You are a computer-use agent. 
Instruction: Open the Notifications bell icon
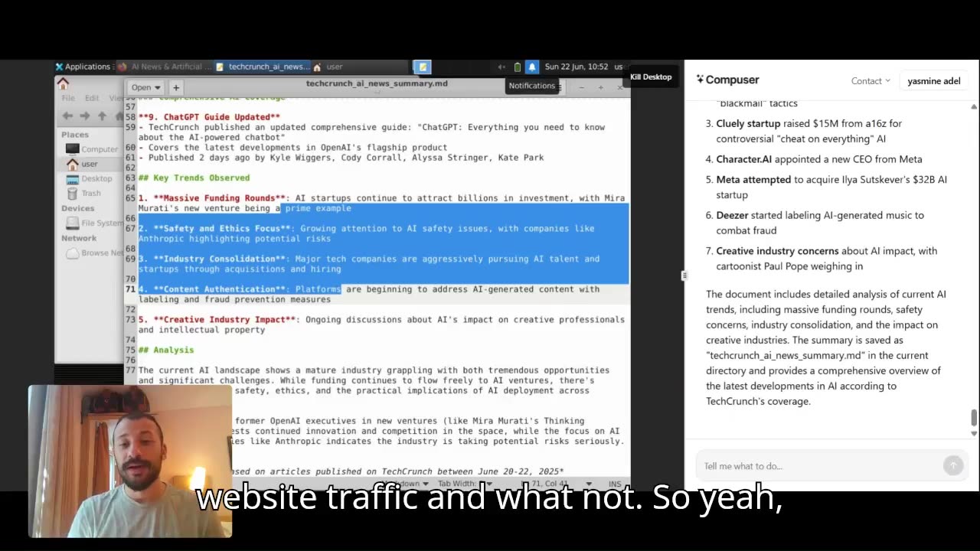532,67
